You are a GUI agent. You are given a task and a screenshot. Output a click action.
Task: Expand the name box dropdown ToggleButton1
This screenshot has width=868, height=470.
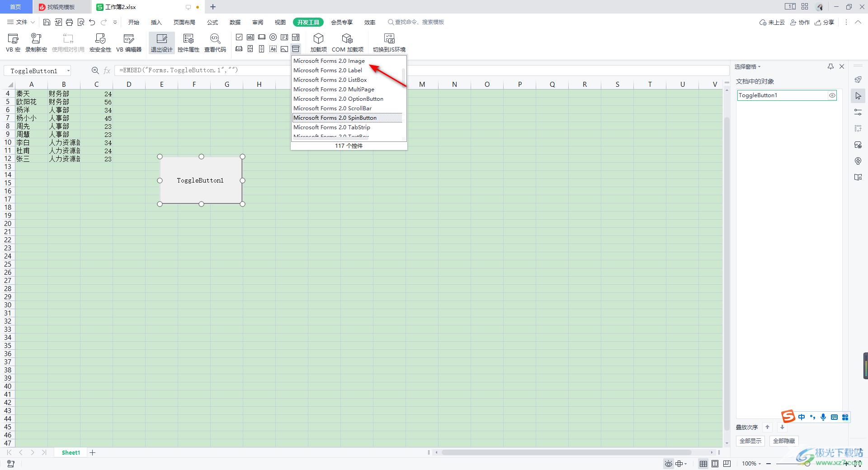point(68,71)
